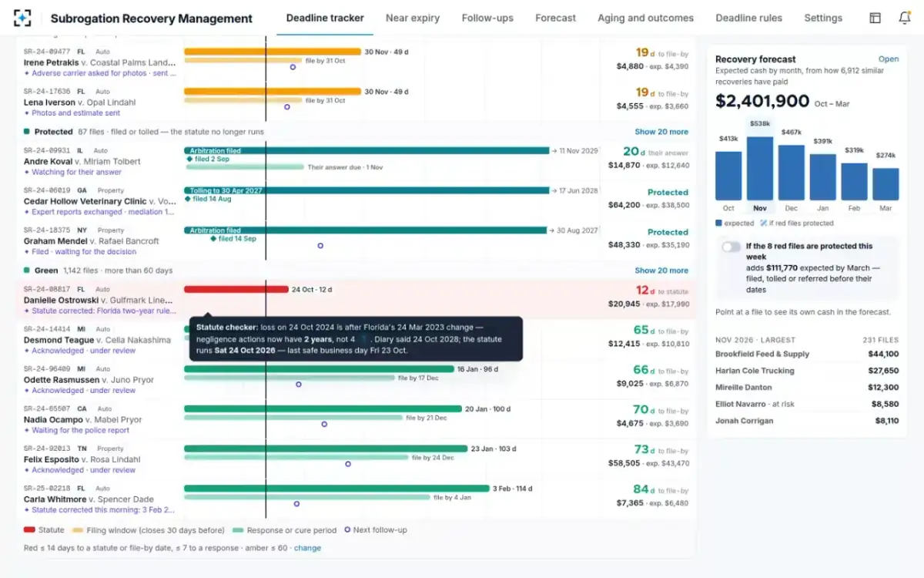
Task: Show 20 more Green files
Action: pyautogui.click(x=661, y=271)
